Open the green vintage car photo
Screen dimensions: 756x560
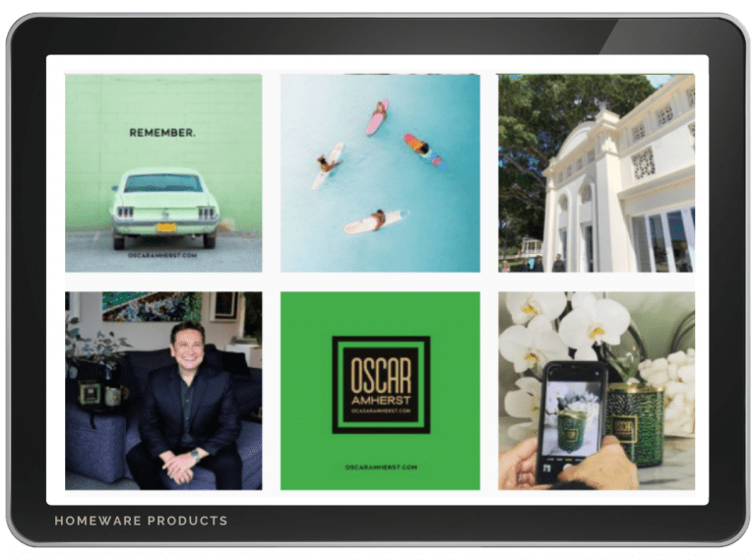163,172
